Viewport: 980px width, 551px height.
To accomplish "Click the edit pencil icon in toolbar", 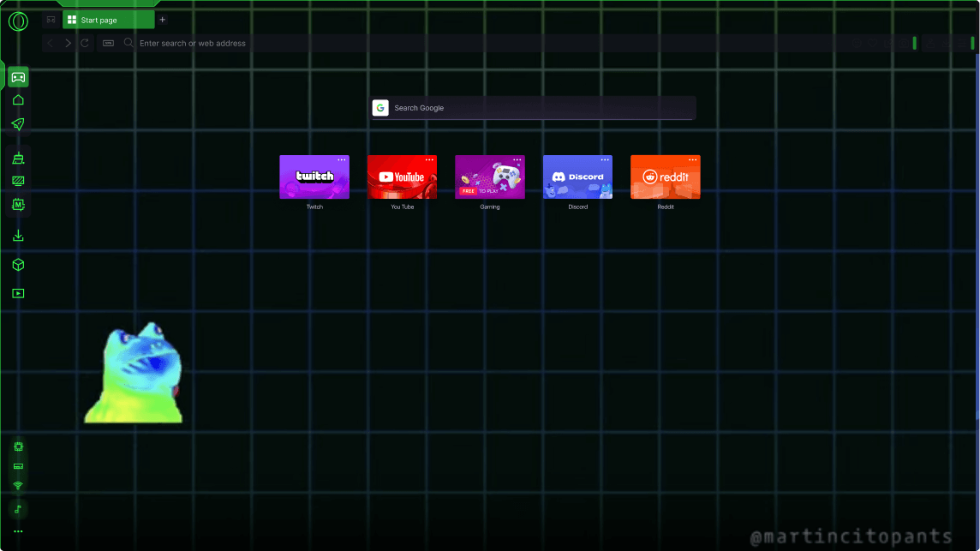I will click(x=888, y=43).
